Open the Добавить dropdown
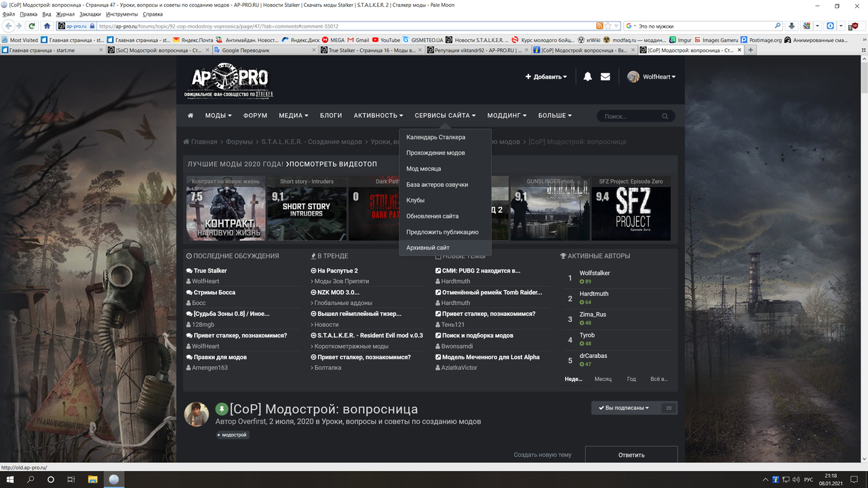The height and width of the screenshot is (488, 868). (546, 77)
